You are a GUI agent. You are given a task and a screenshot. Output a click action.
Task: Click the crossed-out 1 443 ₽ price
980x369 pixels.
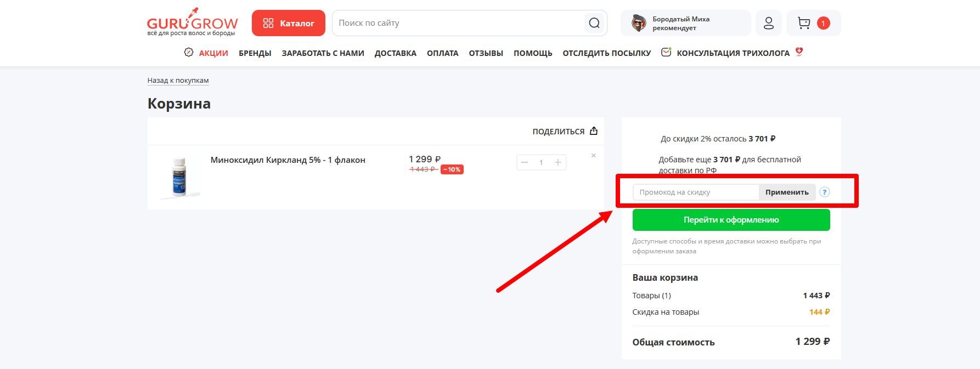[424, 169]
